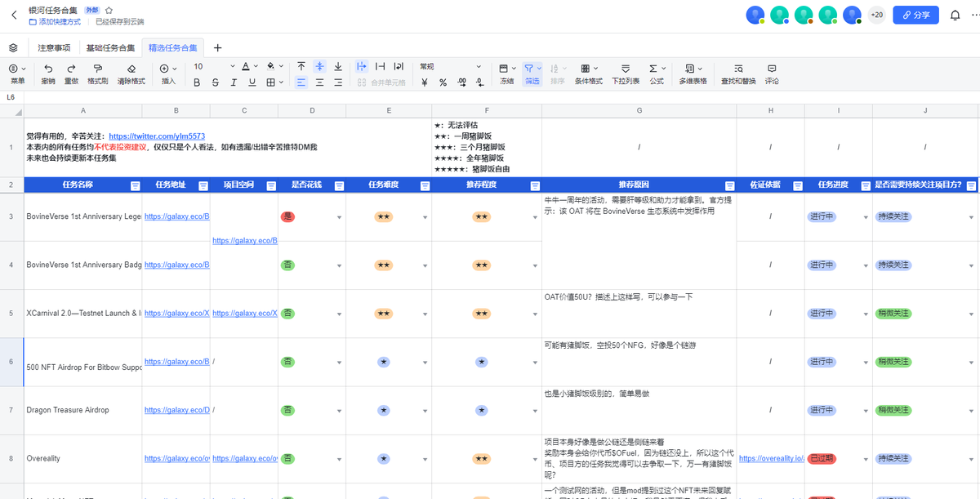Align cell content to vertical middle
980x499 pixels.
(319, 67)
